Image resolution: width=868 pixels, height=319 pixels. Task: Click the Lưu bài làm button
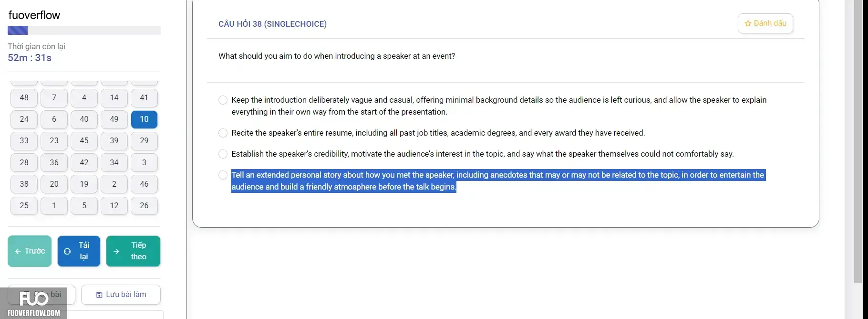coord(121,295)
